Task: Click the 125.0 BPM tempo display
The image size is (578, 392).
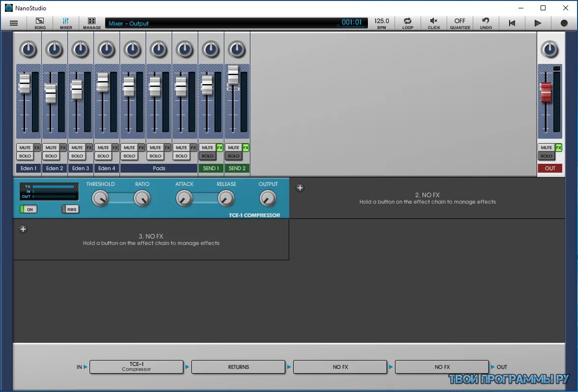Action: coord(382,23)
